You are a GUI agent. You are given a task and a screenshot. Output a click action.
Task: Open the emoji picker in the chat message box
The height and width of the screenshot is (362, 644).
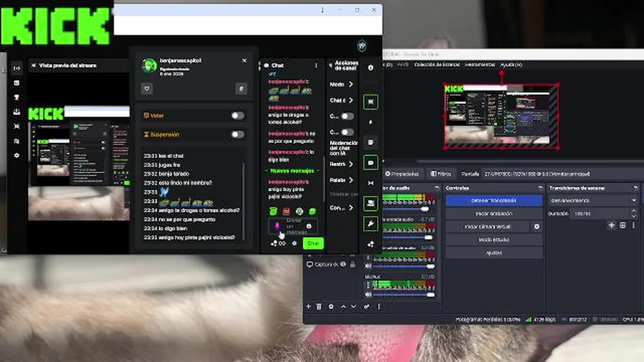click(x=308, y=226)
